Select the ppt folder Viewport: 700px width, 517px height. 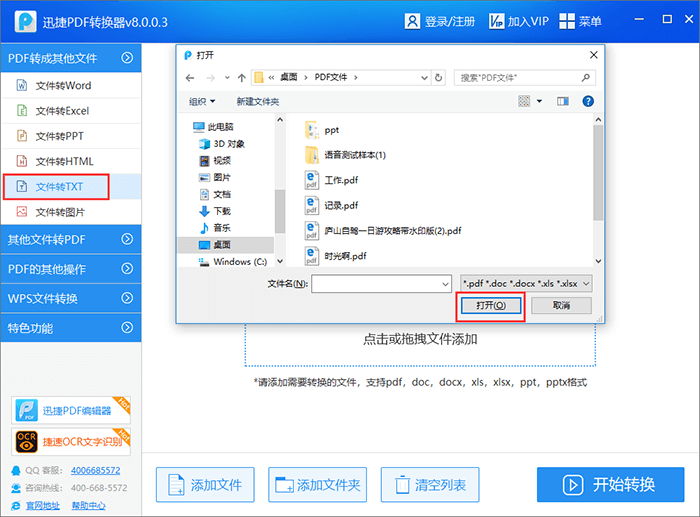[x=322, y=130]
